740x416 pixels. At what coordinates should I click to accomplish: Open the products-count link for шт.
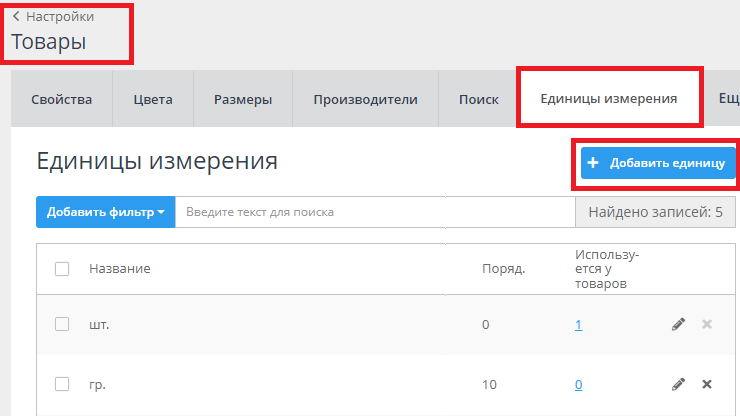click(x=578, y=325)
